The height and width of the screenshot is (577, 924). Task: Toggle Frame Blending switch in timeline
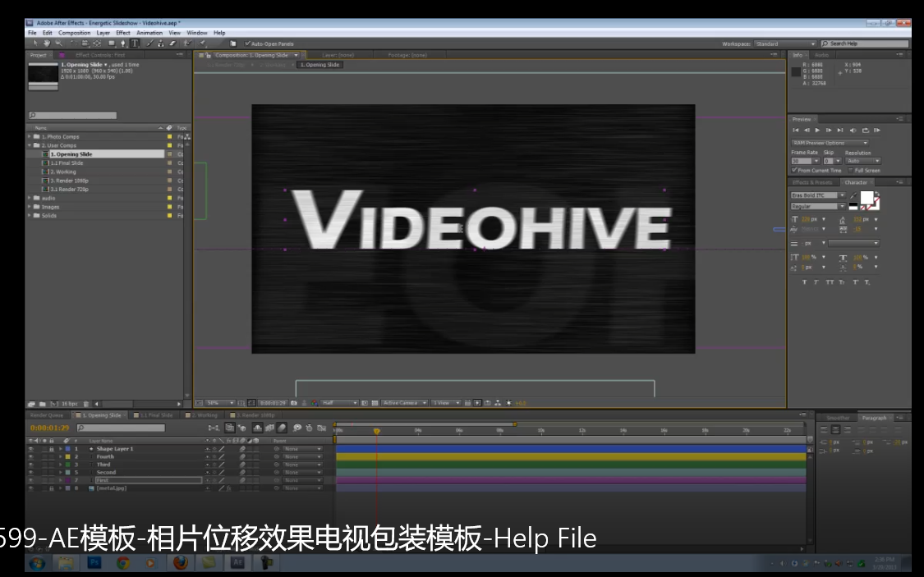click(x=269, y=428)
